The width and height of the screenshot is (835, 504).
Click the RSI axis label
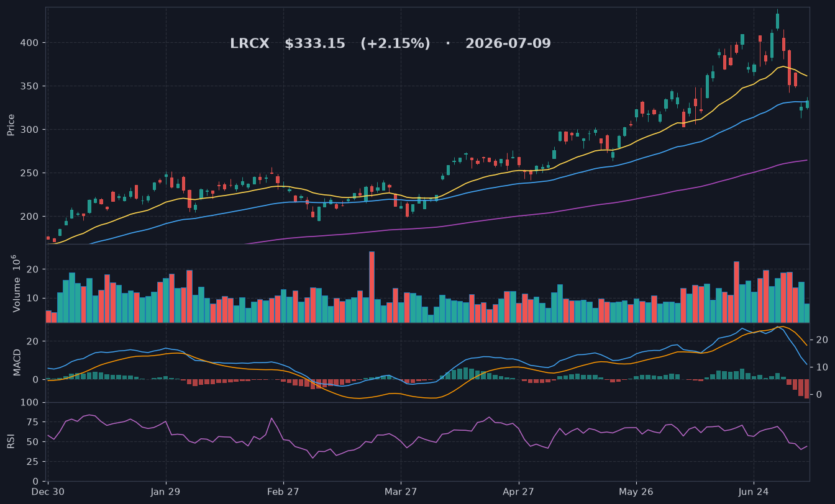(11, 441)
